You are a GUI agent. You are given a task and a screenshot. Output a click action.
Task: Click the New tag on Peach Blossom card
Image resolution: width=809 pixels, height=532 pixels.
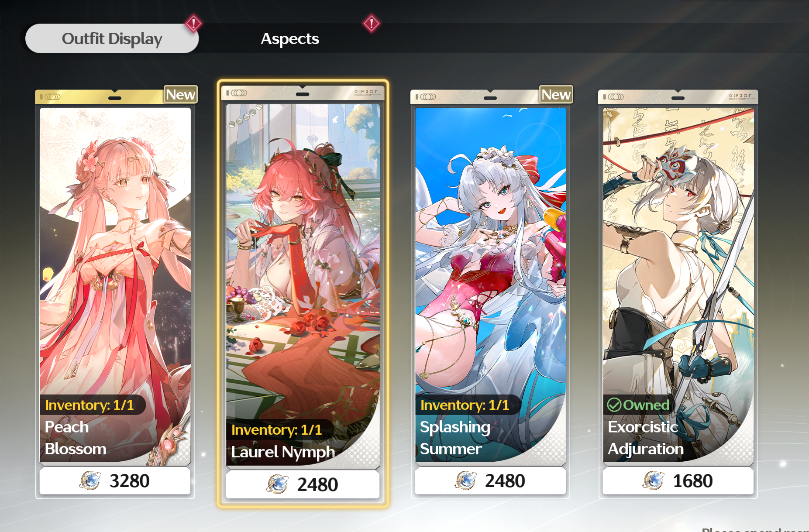pos(181,94)
